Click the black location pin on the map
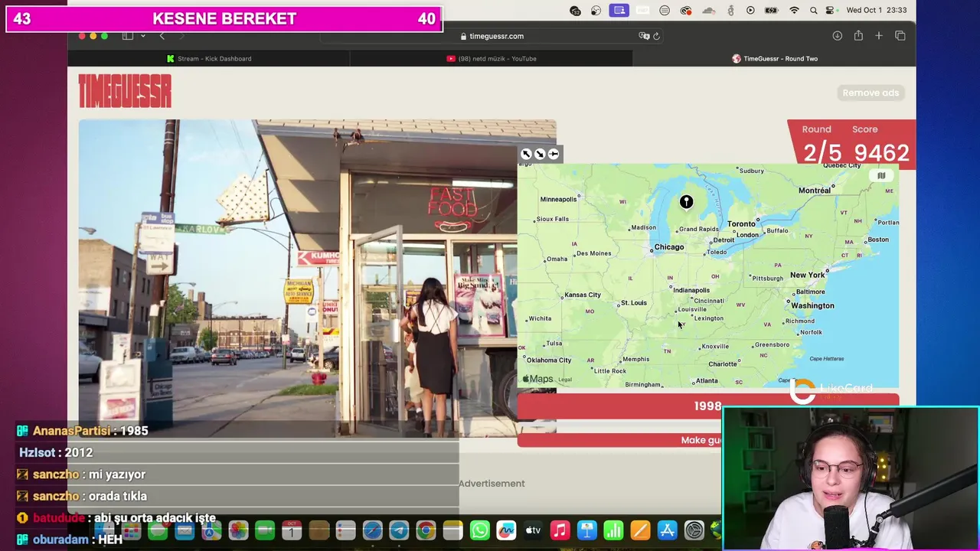Image resolution: width=980 pixels, height=551 pixels. pos(686,202)
